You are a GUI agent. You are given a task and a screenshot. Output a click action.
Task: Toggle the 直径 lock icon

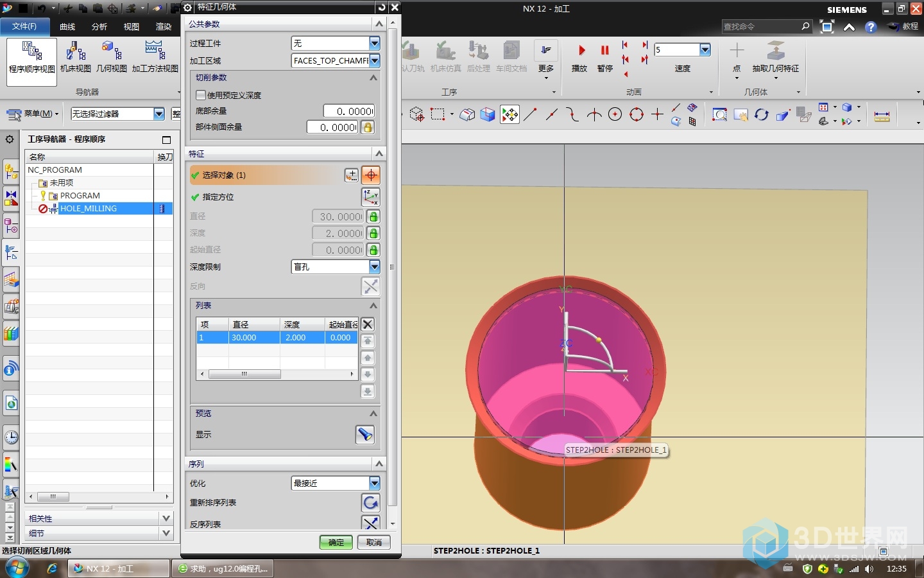[x=373, y=217]
